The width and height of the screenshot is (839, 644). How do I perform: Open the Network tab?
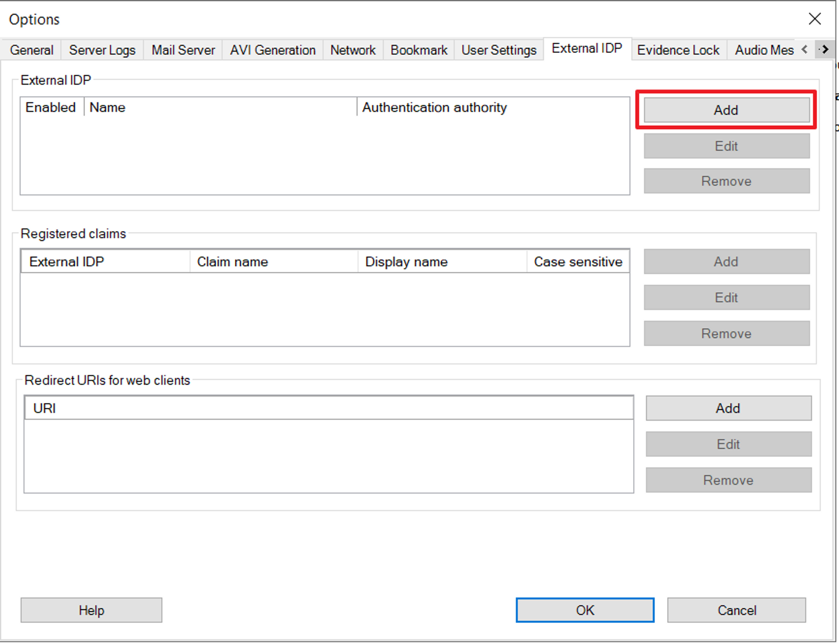tap(352, 50)
